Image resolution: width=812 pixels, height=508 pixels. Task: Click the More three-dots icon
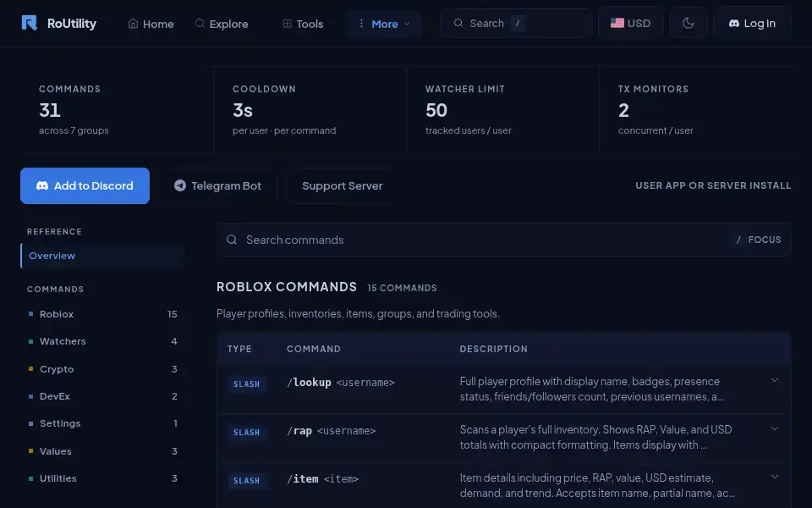[x=361, y=24]
